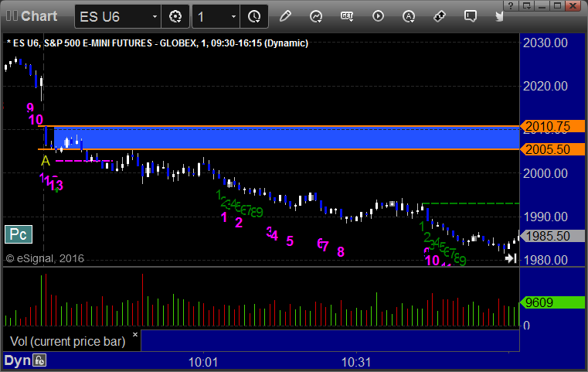Expand the interval 1 dropdown arrow
The height and width of the screenshot is (372, 588).
[x=233, y=16]
